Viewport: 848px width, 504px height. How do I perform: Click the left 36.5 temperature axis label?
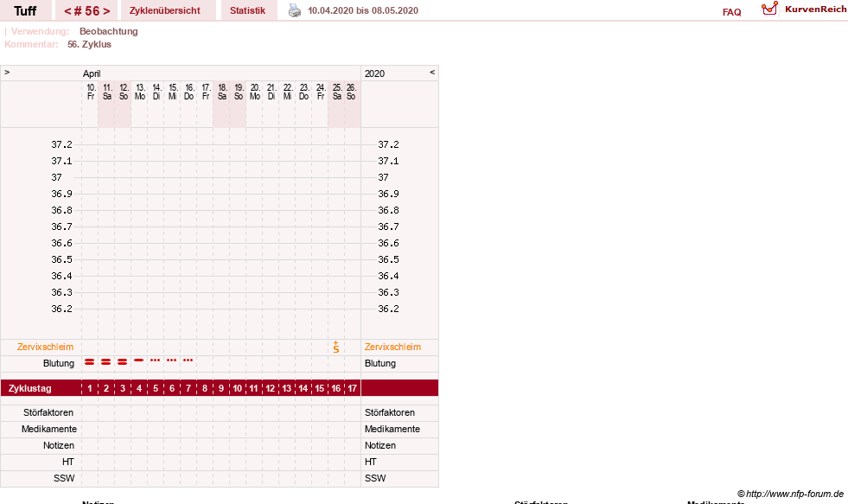coord(61,259)
